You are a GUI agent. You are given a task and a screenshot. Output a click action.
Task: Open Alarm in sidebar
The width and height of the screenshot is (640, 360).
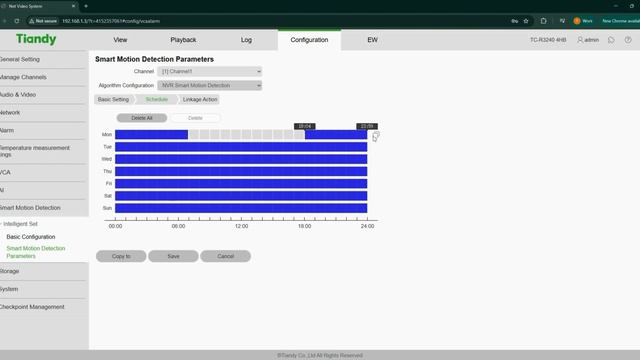point(7,130)
